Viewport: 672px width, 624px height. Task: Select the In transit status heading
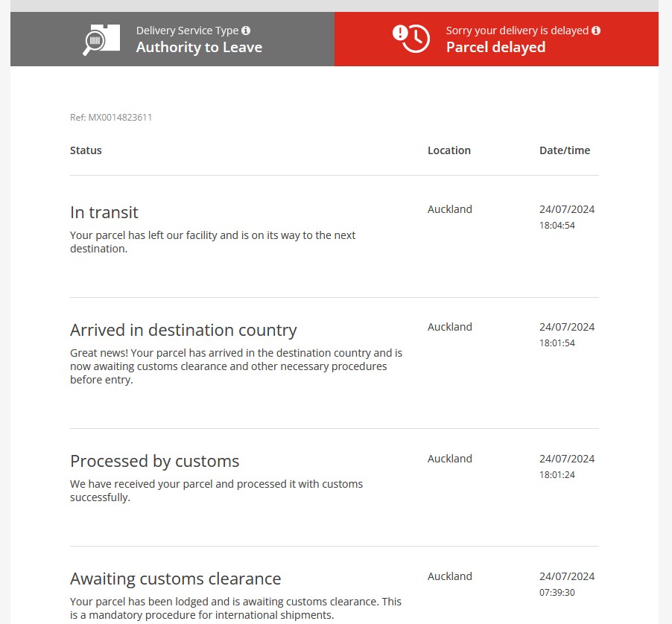[104, 212]
